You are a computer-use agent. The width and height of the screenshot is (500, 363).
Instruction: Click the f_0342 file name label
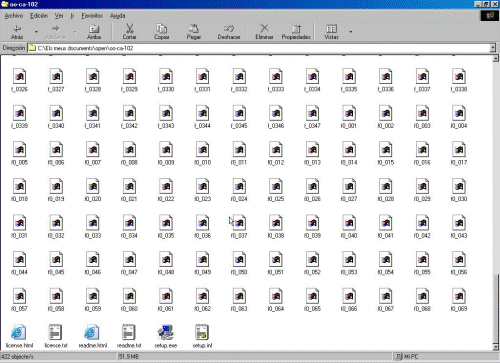[129, 126]
